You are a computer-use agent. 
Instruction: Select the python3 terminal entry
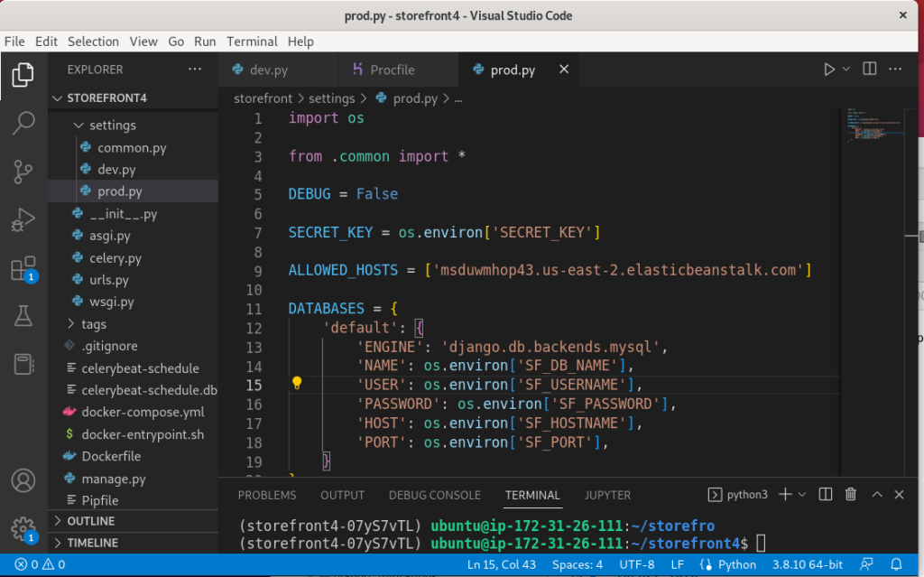[x=738, y=495]
